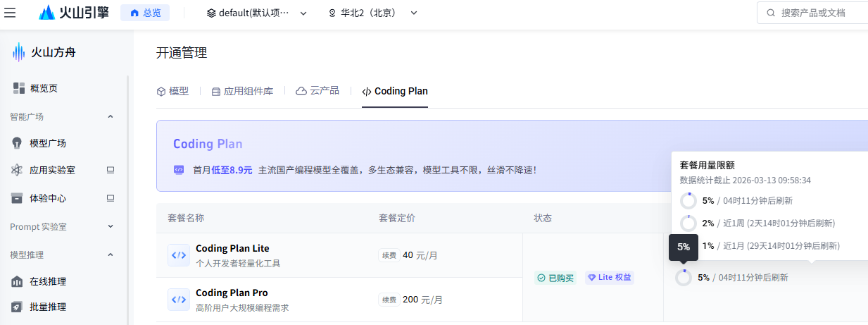Switch to the 云产品 tab

pos(317,91)
